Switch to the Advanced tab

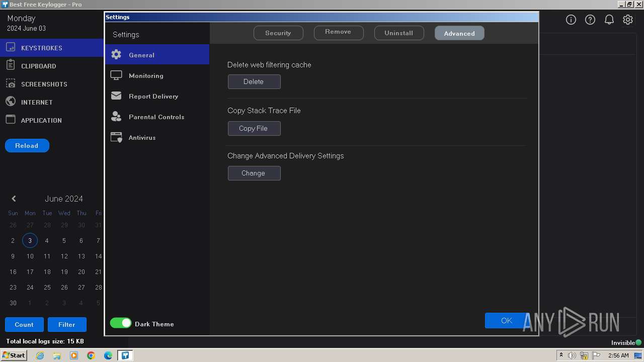click(x=459, y=33)
